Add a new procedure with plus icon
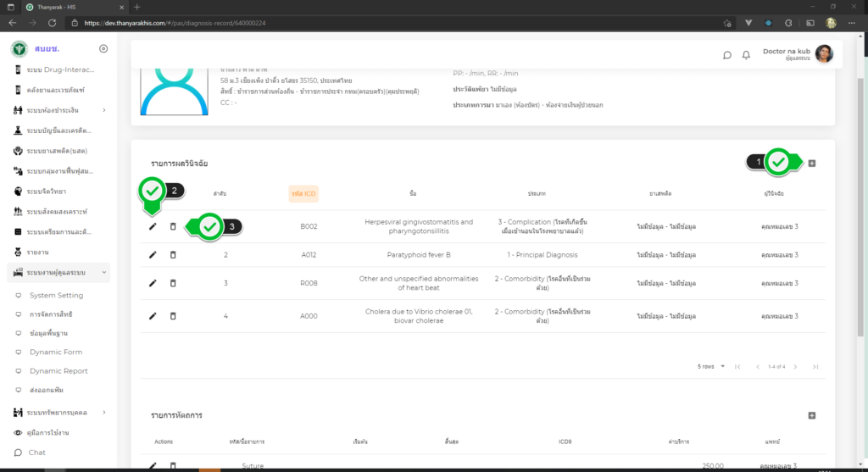The width and height of the screenshot is (868, 472). point(811,415)
